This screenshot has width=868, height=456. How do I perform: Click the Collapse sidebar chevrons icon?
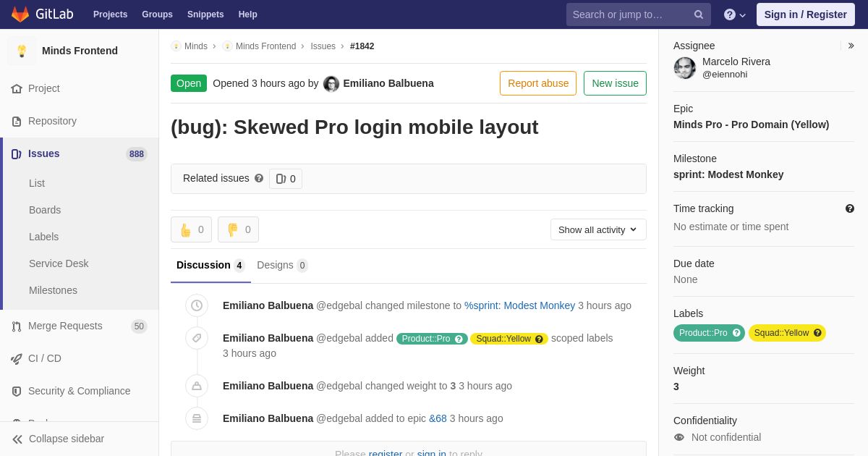(17, 439)
